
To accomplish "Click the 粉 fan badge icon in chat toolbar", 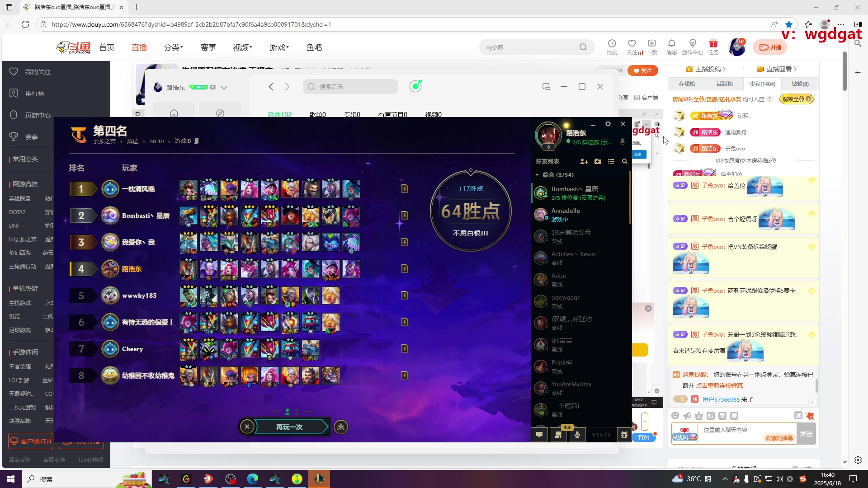I will pyautogui.click(x=711, y=416).
